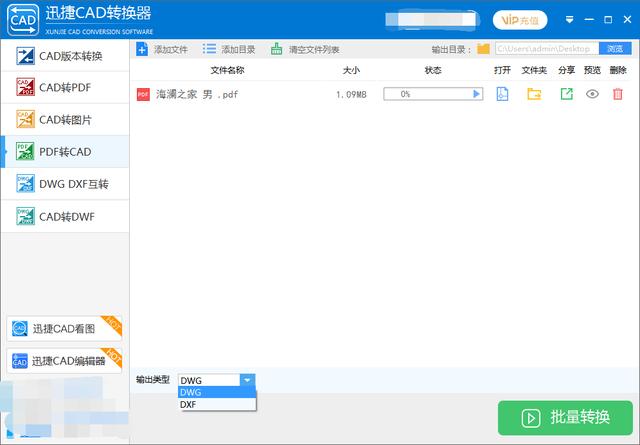Select CAD转图片 in the sidebar
This screenshot has height=445, width=640.
tap(65, 120)
